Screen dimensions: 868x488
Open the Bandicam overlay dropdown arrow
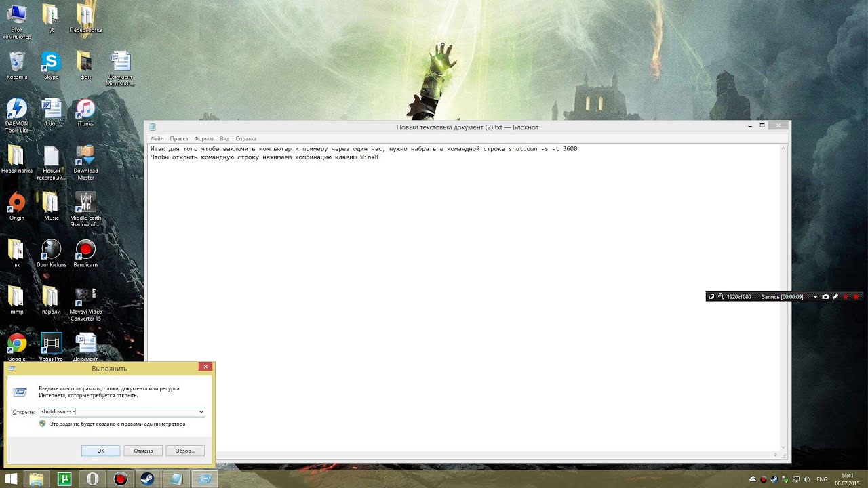(815, 297)
